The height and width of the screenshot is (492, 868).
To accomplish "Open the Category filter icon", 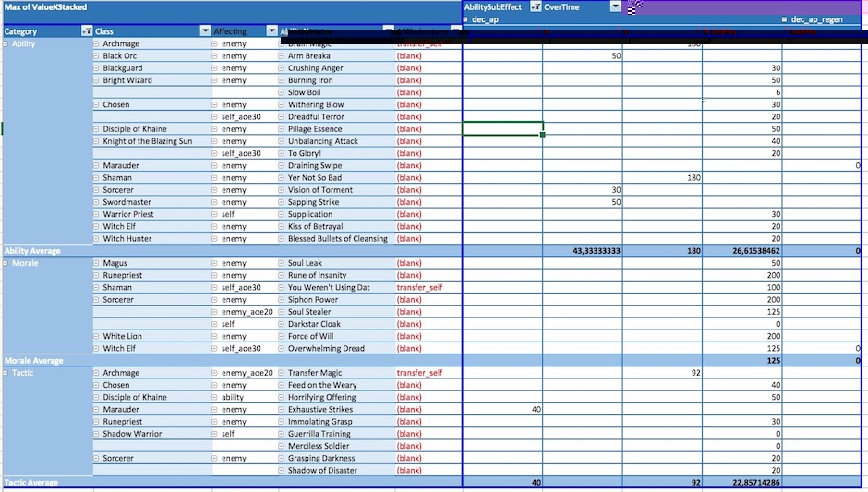I will [86, 31].
